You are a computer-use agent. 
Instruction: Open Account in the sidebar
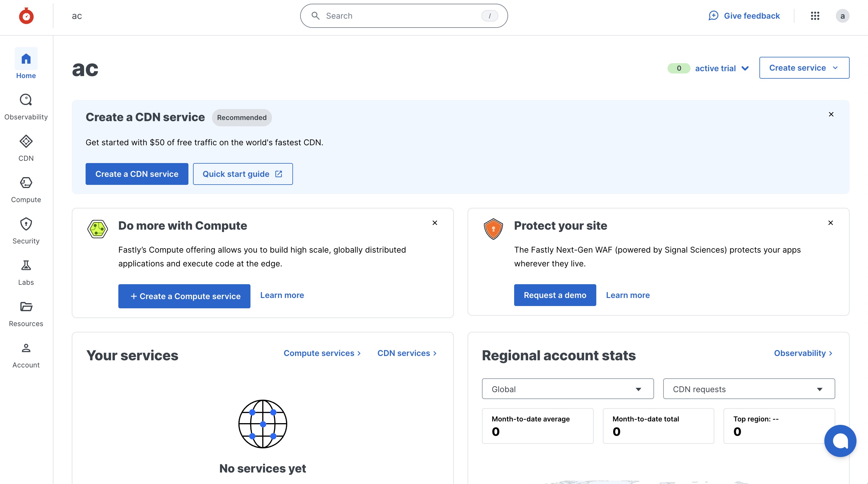pyautogui.click(x=26, y=355)
